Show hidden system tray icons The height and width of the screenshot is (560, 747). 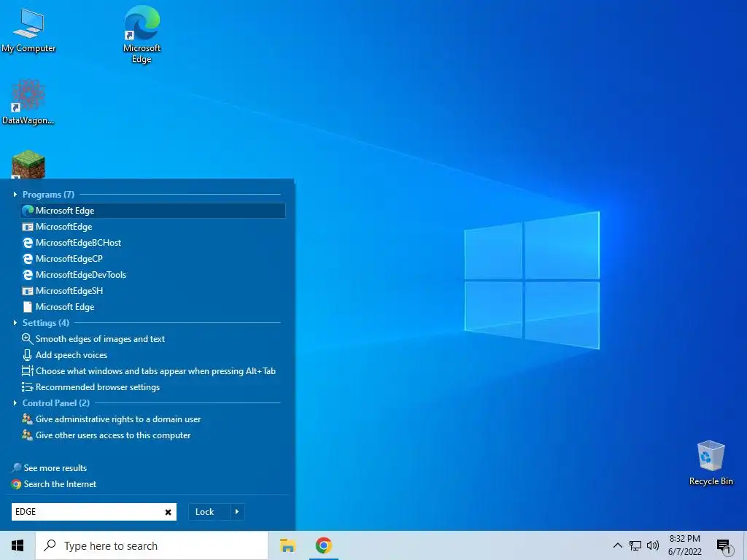pos(617,545)
